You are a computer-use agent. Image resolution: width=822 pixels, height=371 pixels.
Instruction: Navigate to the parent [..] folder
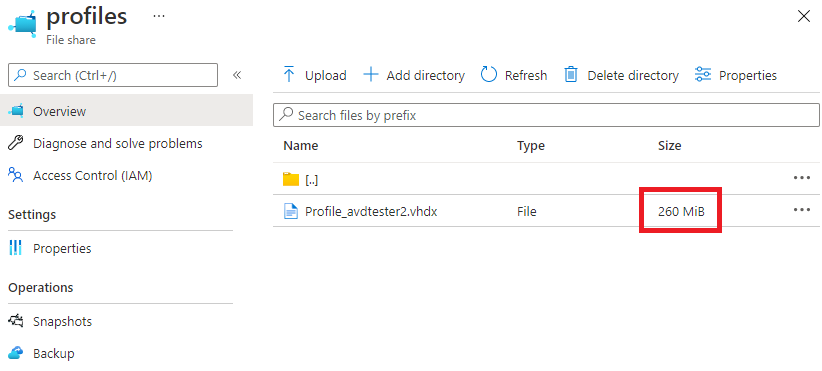pos(311,180)
